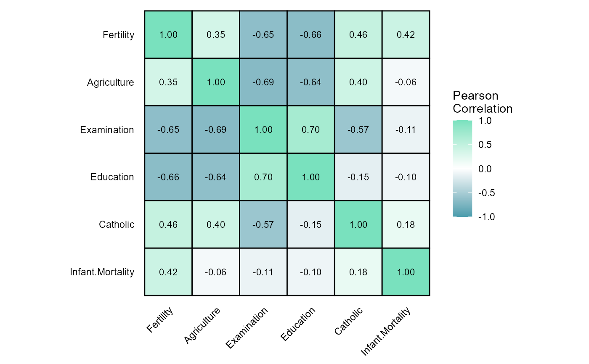589x364 pixels.
Task: Select the Fertility row, Fertility column cell
Action: pyautogui.click(x=168, y=35)
